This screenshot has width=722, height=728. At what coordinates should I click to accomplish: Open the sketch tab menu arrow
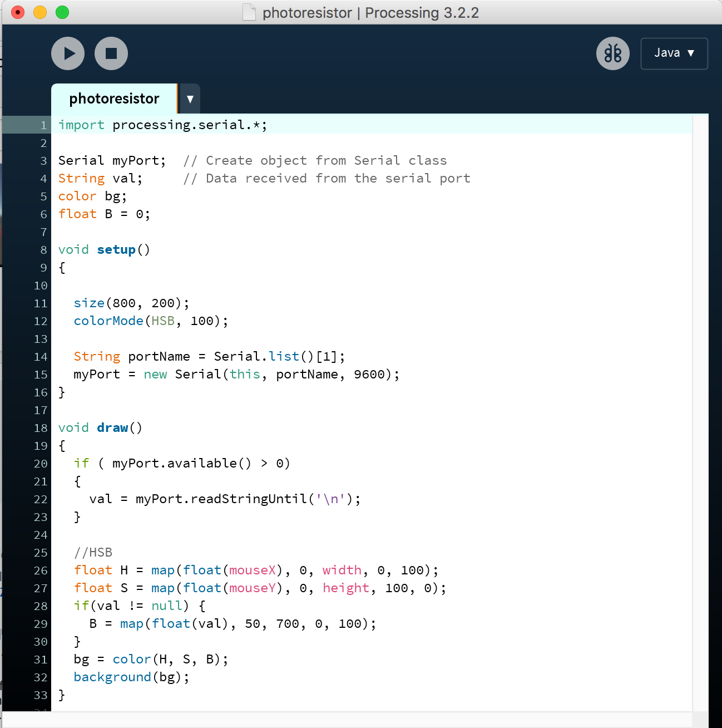190,99
